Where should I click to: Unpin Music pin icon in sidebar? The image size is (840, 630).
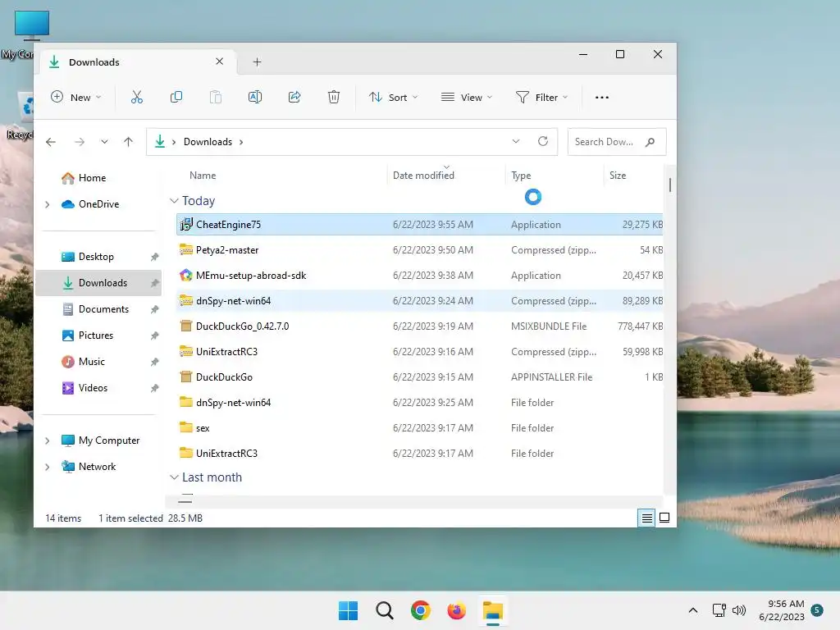pos(154,362)
